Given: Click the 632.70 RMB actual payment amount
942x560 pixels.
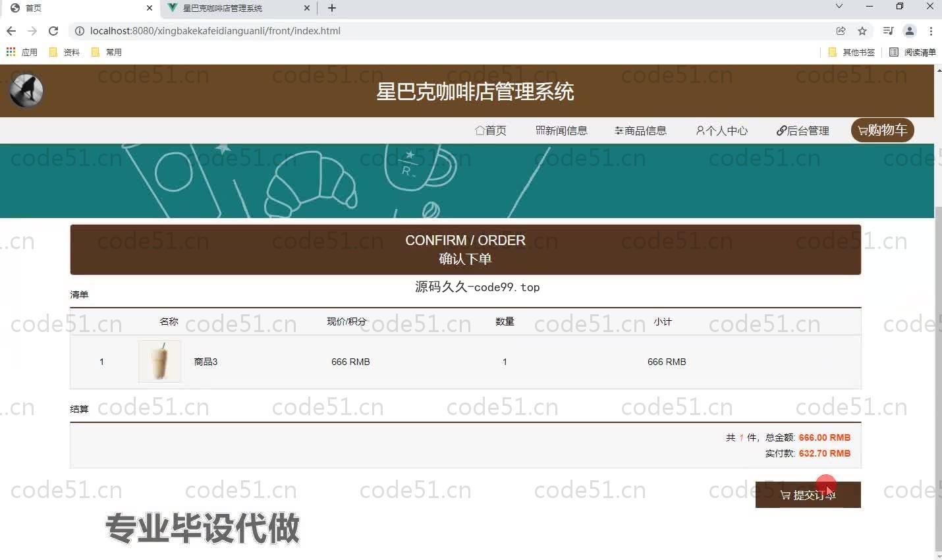Looking at the screenshot, I should [825, 453].
